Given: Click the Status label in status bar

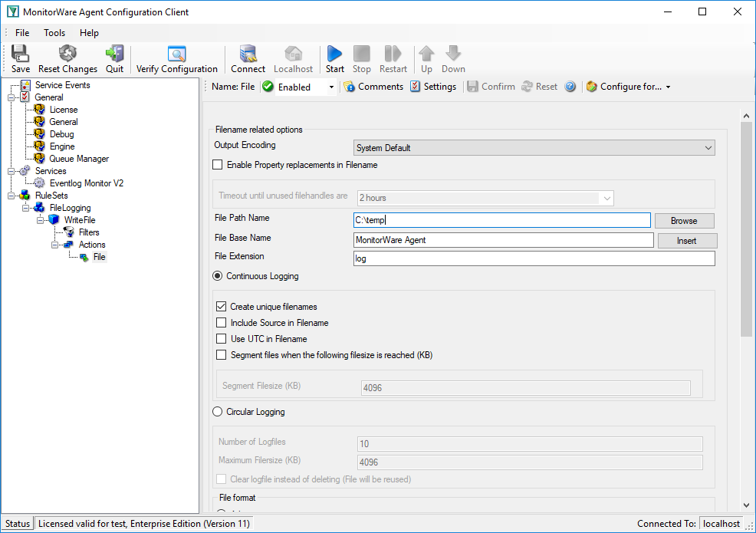Looking at the screenshot, I should [x=18, y=523].
